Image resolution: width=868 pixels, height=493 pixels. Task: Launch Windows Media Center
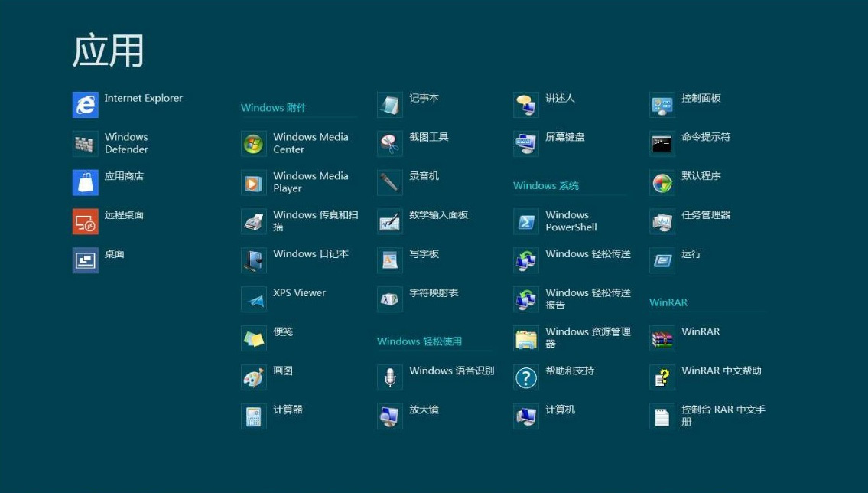(254, 143)
